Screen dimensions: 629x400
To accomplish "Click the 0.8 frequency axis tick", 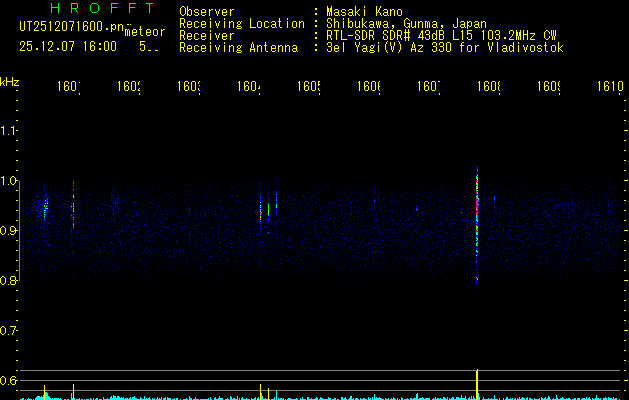I will pyautogui.click(x=10, y=281).
